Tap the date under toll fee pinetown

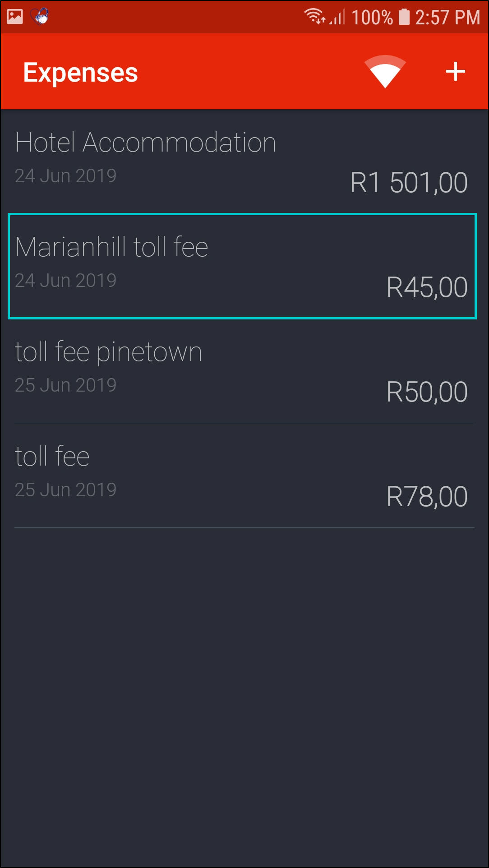click(x=66, y=385)
